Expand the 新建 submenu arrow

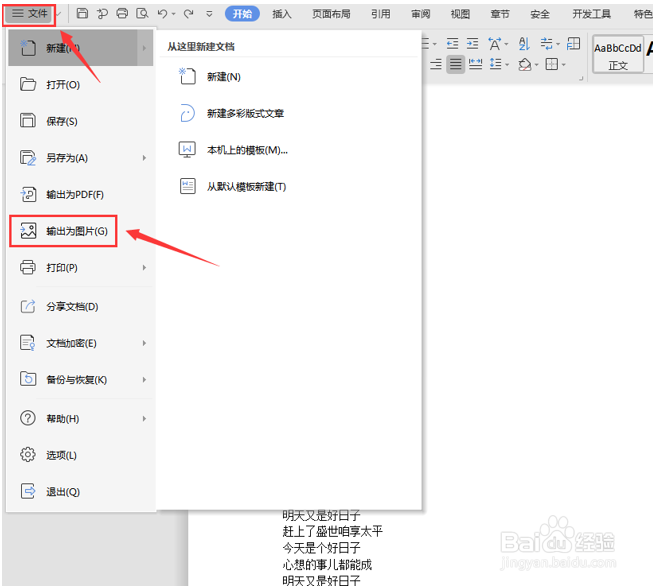point(145,48)
